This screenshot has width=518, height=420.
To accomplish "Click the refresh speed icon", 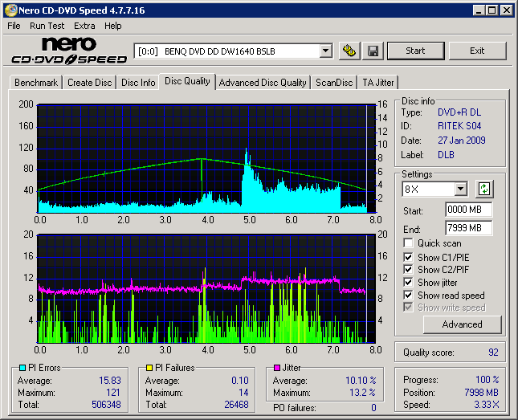I will (484, 189).
